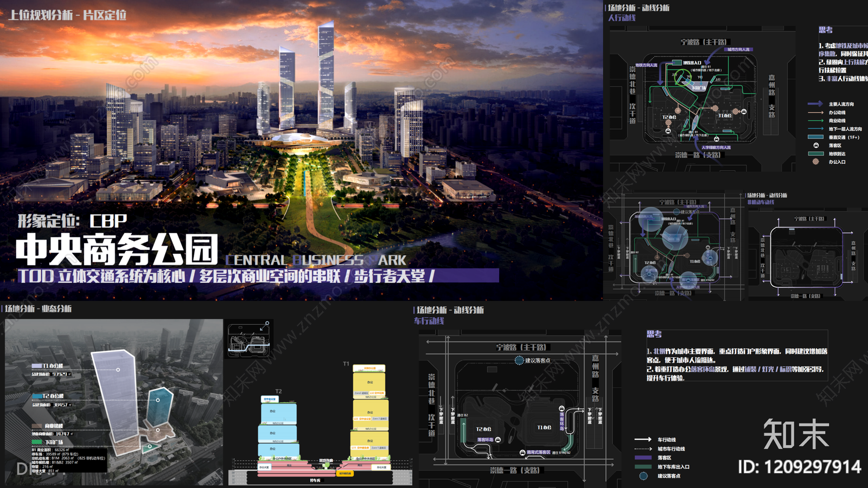
Task: Click the circle marker on the T2 tower
Action: [x=158, y=400]
